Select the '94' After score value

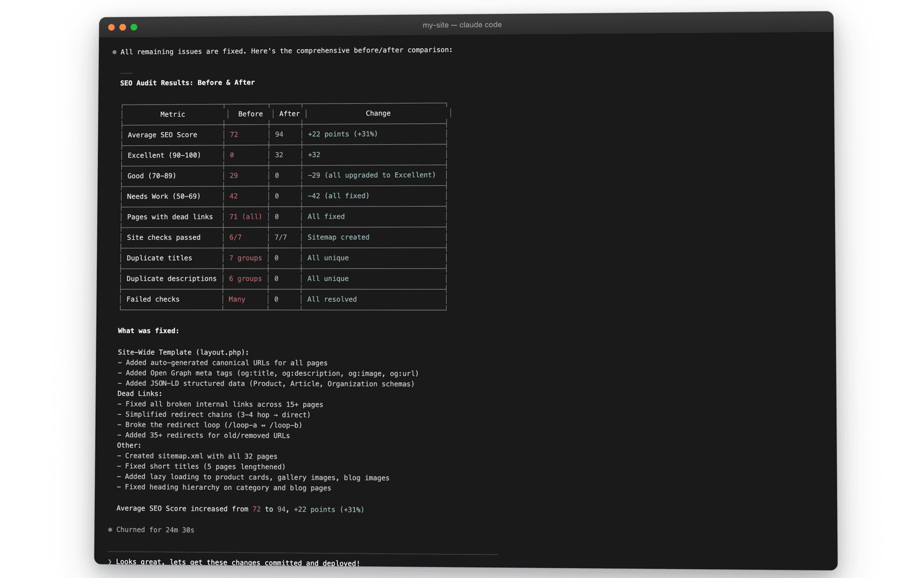point(279,134)
